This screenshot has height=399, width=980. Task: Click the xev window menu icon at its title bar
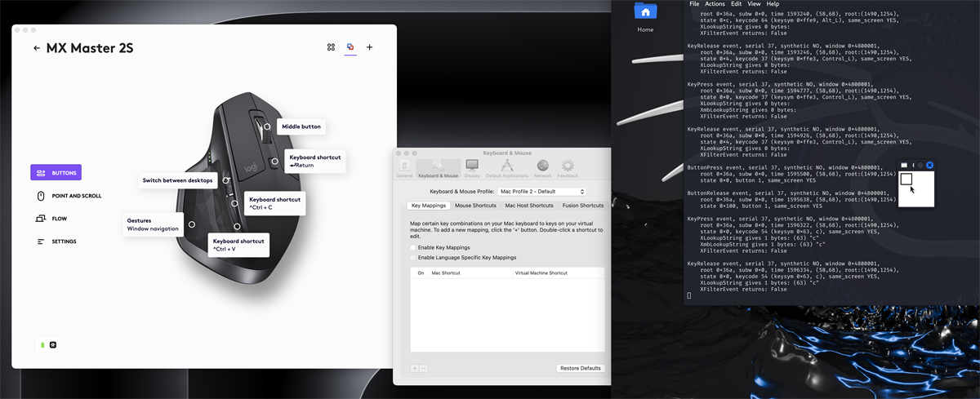[x=904, y=165]
